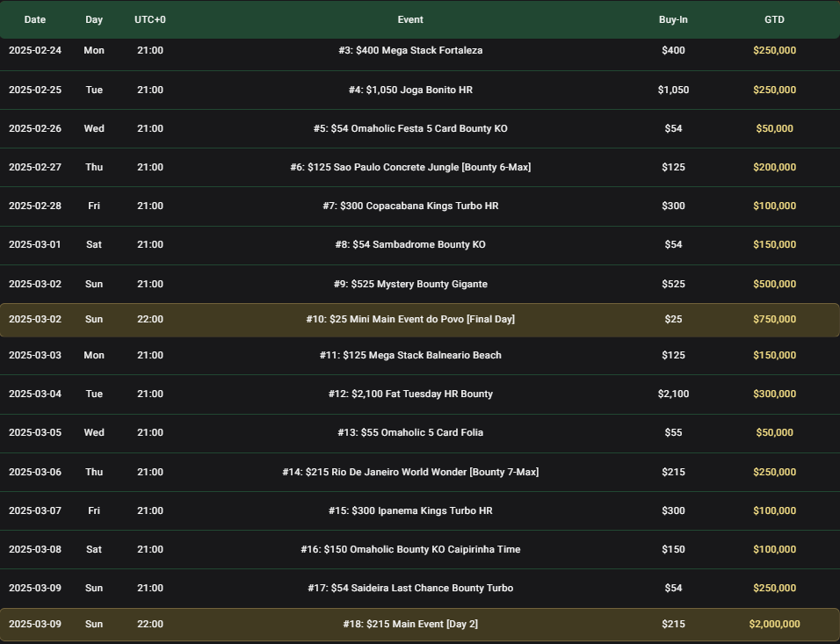Click the Date column header
The width and height of the screenshot is (840, 644).
pos(35,19)
